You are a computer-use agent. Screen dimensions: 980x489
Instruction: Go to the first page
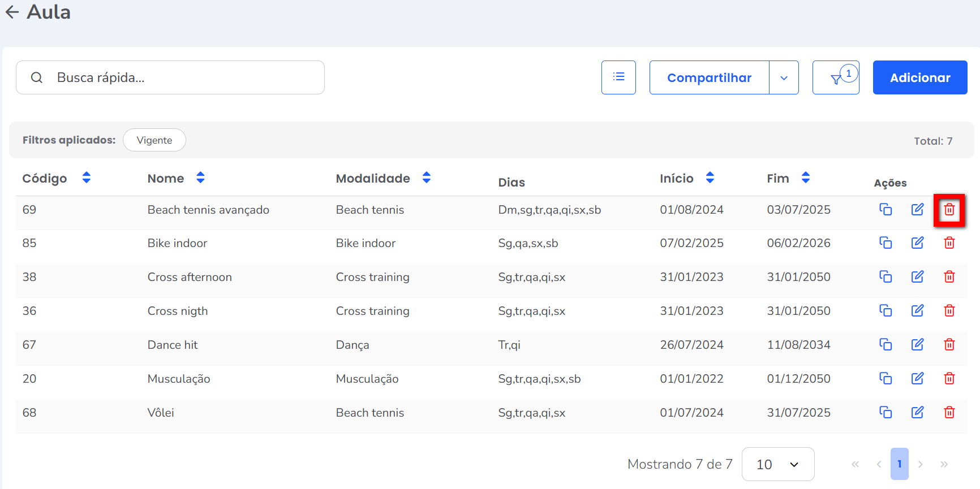click(x=856, y=464)
